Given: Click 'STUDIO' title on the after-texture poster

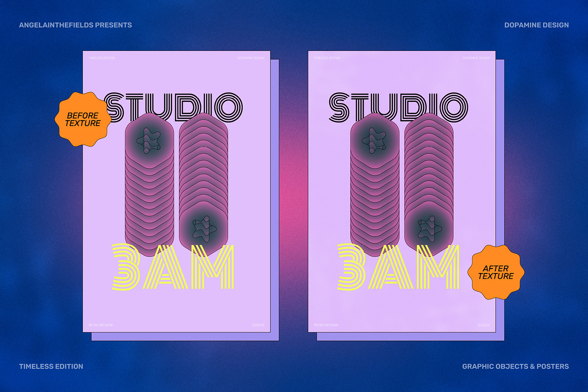Looking at the screenshot, I should [x=399, y=107].
